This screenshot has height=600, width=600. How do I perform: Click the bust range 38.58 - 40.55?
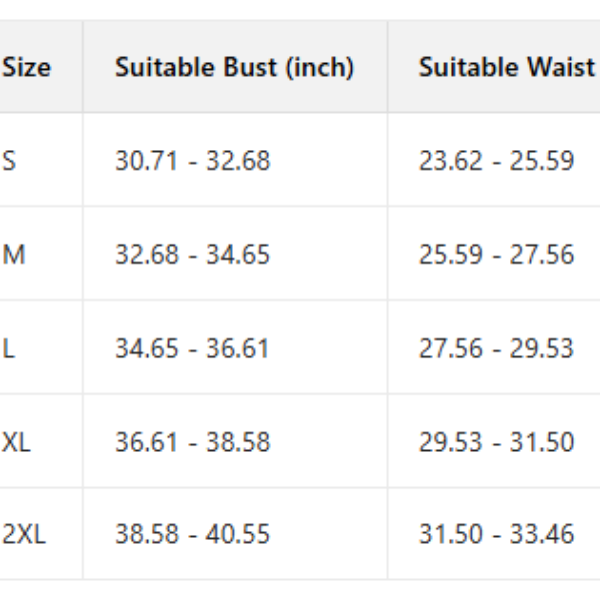coord(192,534)
